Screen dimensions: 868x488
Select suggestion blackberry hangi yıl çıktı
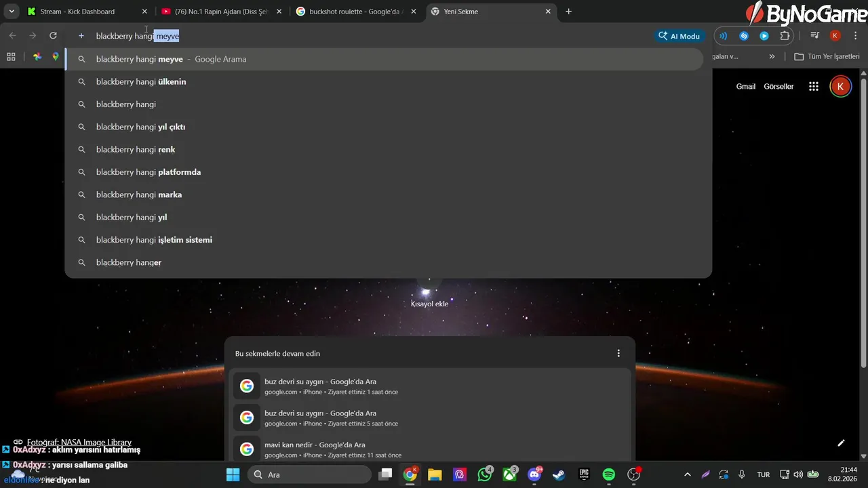tap(384, 127)
